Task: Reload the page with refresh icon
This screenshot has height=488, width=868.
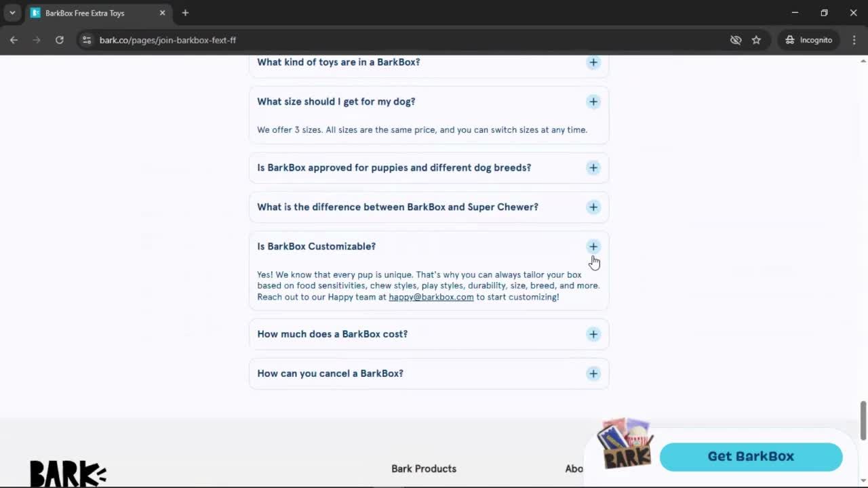Action: 60,40
